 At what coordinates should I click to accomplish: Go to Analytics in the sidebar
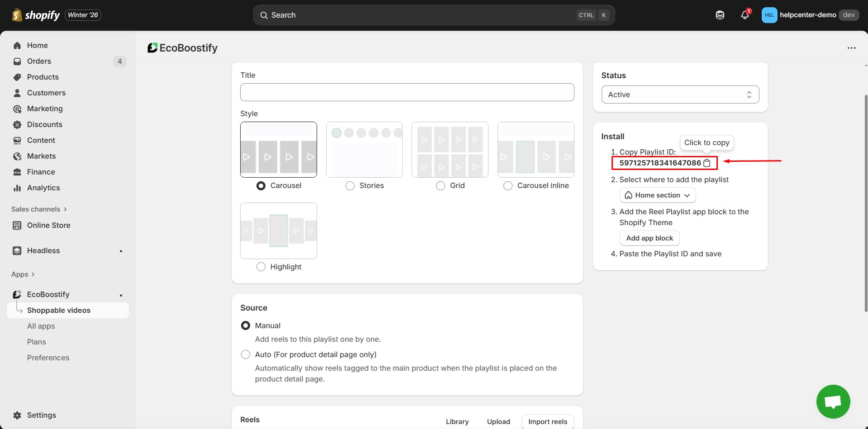coord(43,188)
